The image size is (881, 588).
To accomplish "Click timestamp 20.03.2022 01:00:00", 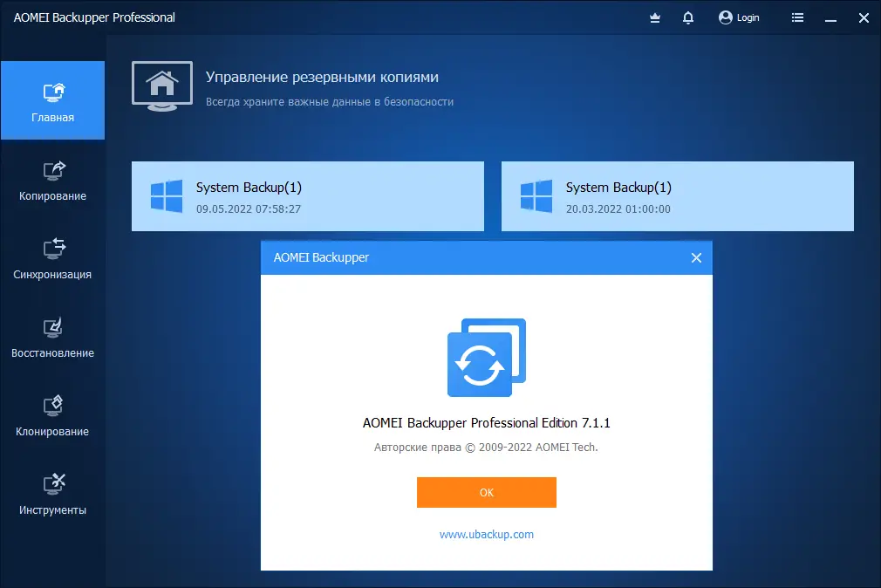I will pyautogui.click(x=618, y=209).
